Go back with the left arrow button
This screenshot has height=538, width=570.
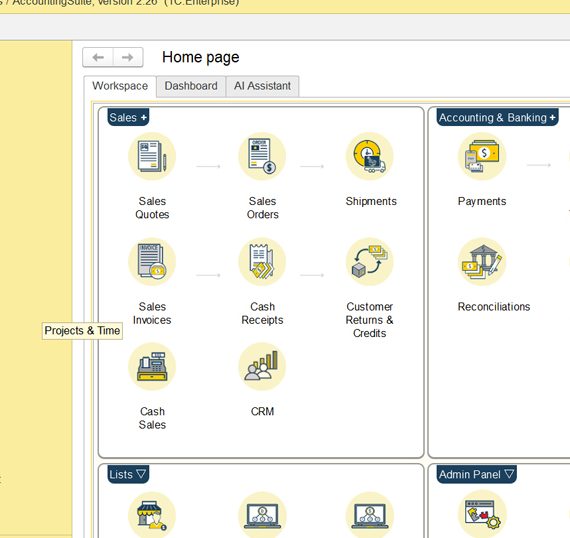[x=98, y=57]
